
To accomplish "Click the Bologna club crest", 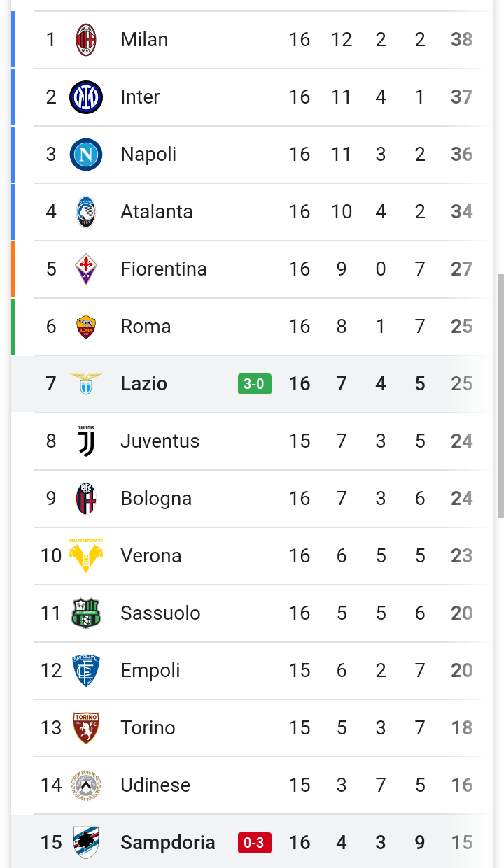I will (x=86, y=499).
